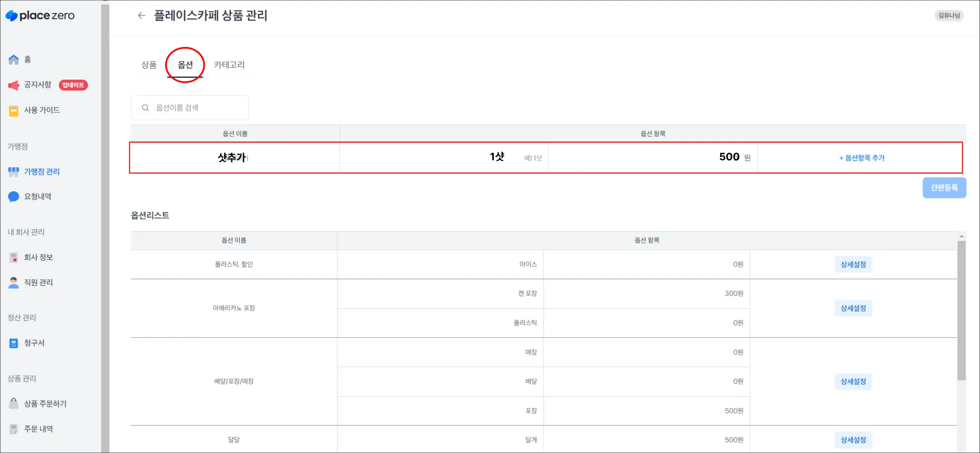Open 상세설정 for 아메리카노 포장 option
980x453 pixels.
point(853,309)
